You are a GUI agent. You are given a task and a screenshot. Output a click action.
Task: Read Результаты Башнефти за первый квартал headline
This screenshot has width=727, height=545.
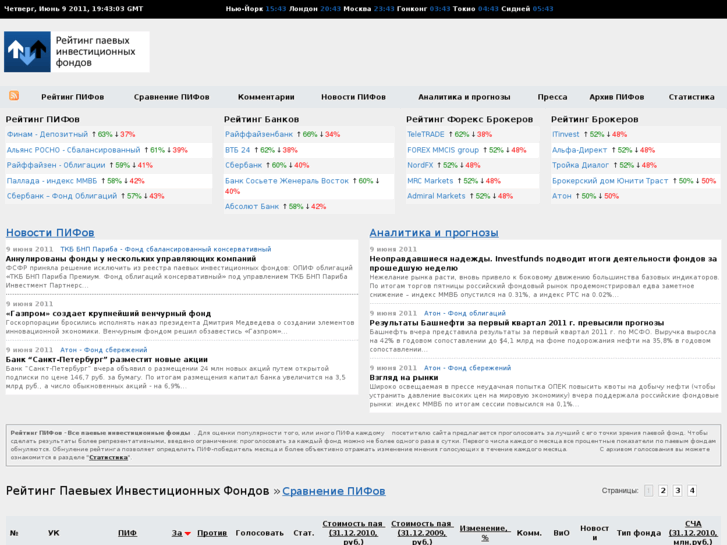[517, 323]
